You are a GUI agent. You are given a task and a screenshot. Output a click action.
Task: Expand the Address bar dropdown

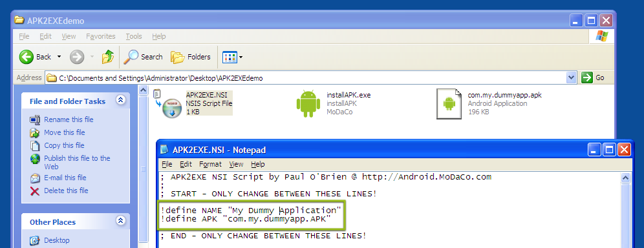[x=572, y=77]
